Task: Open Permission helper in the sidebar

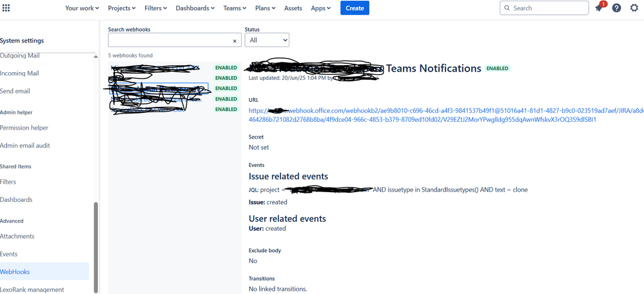Action: pos(24,128)
